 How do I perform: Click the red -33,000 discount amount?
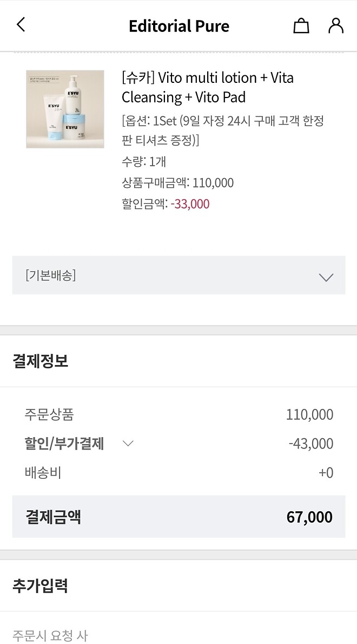point(189,204)
